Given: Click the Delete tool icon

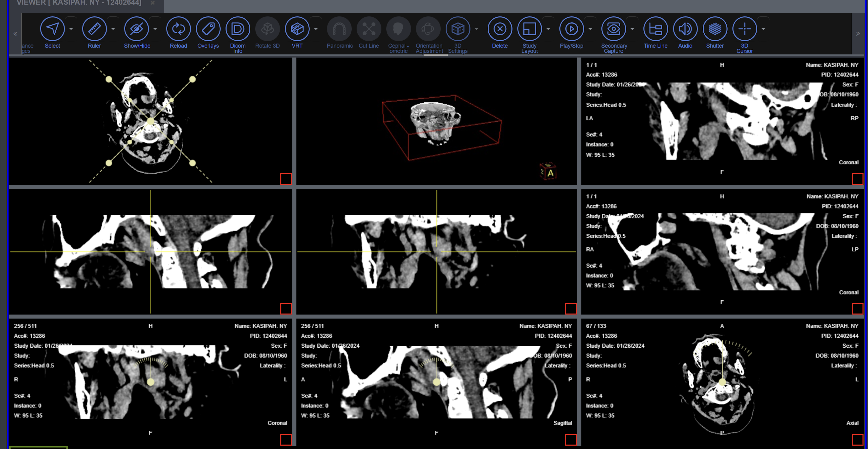Looking at the screenshot, I should [500, 29].
